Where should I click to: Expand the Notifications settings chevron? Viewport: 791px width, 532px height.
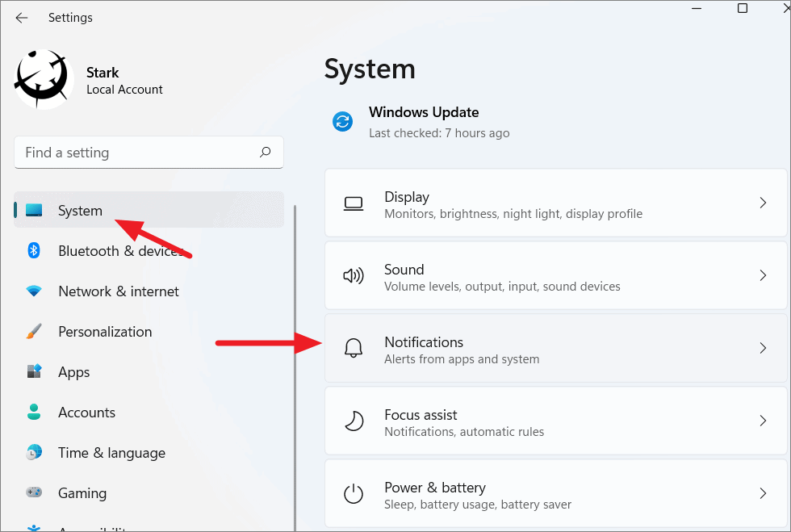(763, 348)
